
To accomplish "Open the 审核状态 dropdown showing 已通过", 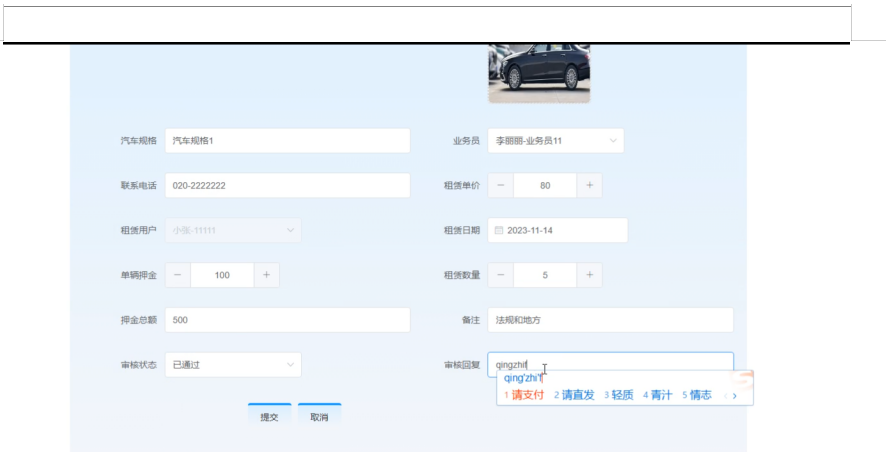I will point(233,365).
